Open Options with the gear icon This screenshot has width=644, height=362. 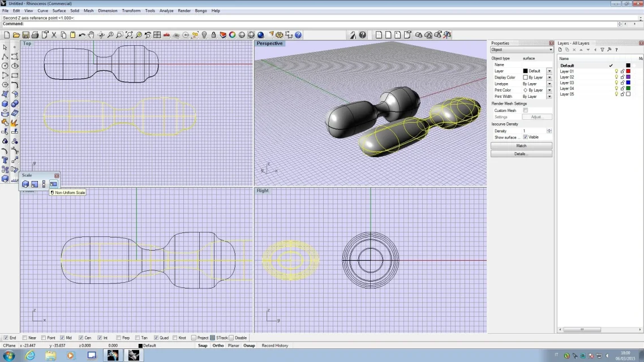[280, 35]
